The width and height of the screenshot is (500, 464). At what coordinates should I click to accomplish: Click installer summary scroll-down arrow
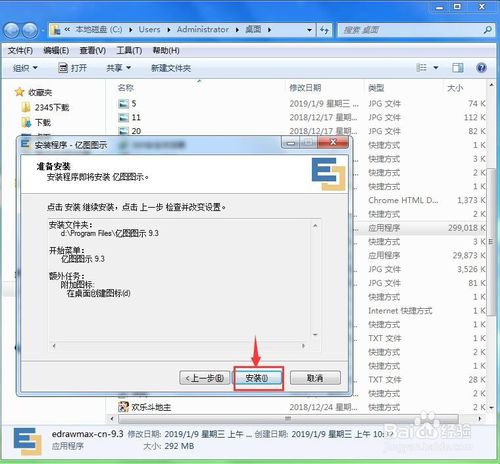coord(315,335)
